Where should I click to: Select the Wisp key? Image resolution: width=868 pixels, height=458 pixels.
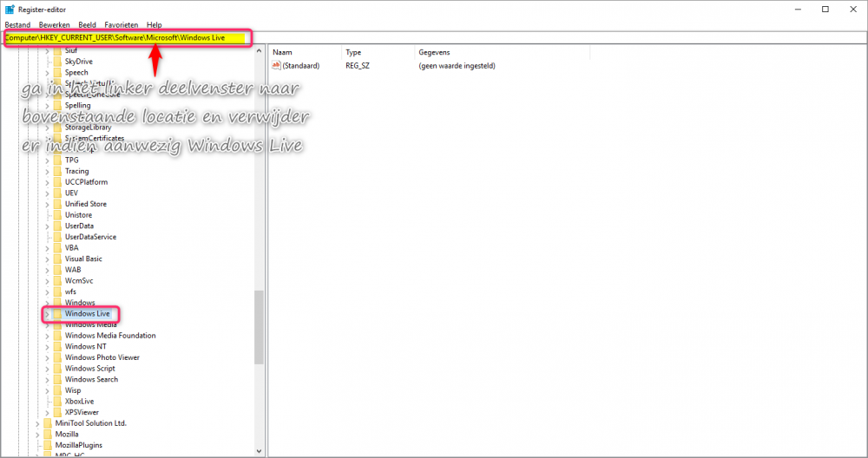tap(73, 390)
